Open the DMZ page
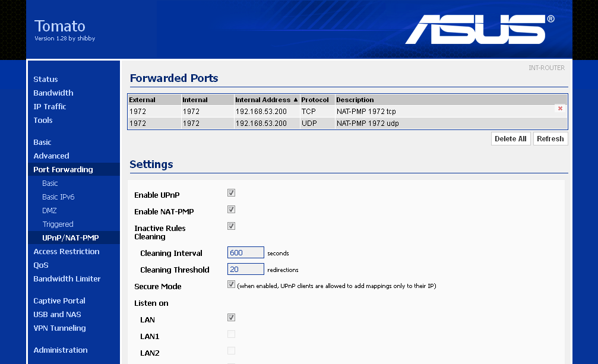Image resolution: width=598 pixels, height=364 pixels. (49, 211)
